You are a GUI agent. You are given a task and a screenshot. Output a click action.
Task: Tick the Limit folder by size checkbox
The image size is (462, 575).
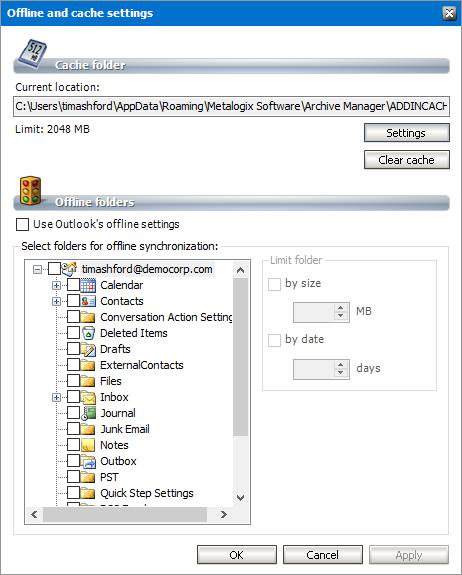(274, 284)
